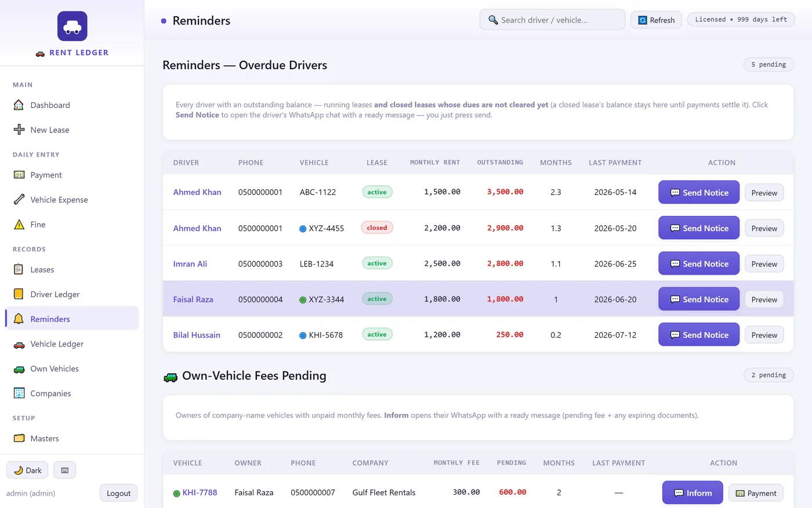812x508 pixels.
Task: Click the Own Vehicles green car icon
Action: [19, 369]
